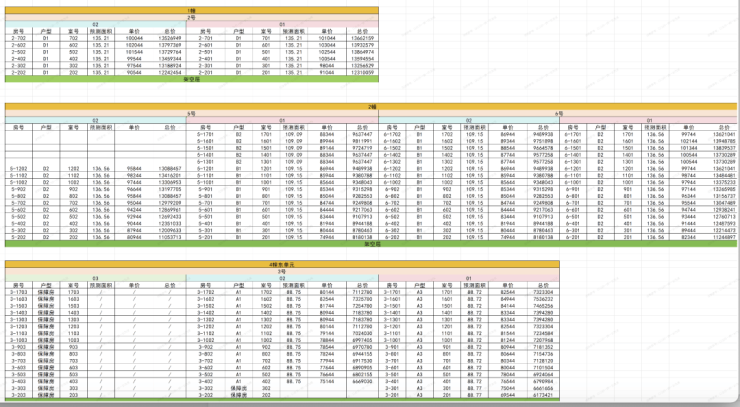
Task: Click the "2号" row under 1幢
Action: coord(192,17)
